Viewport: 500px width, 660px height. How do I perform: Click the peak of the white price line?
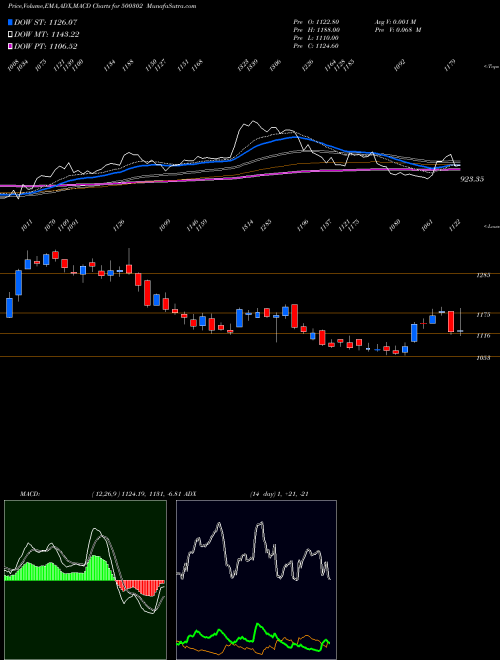pos(253,122)
